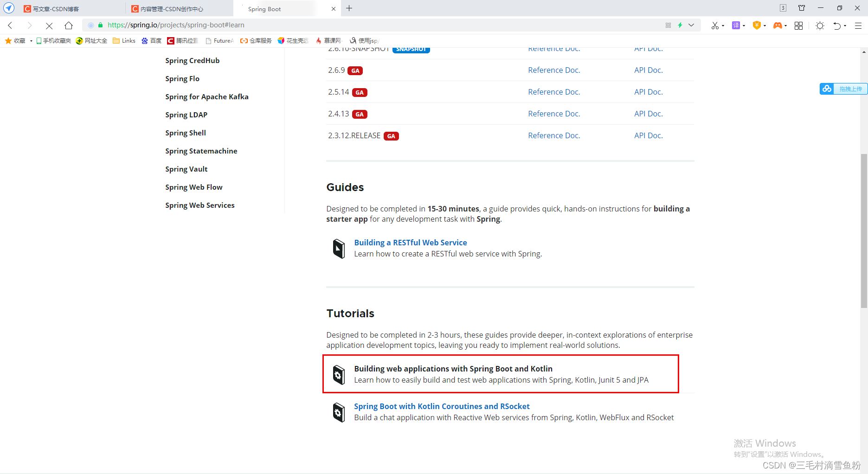The width and height of the screenshot is (868, 474).
Task: Open the scissors screenshot tool
Action: [x=715, y=26]
